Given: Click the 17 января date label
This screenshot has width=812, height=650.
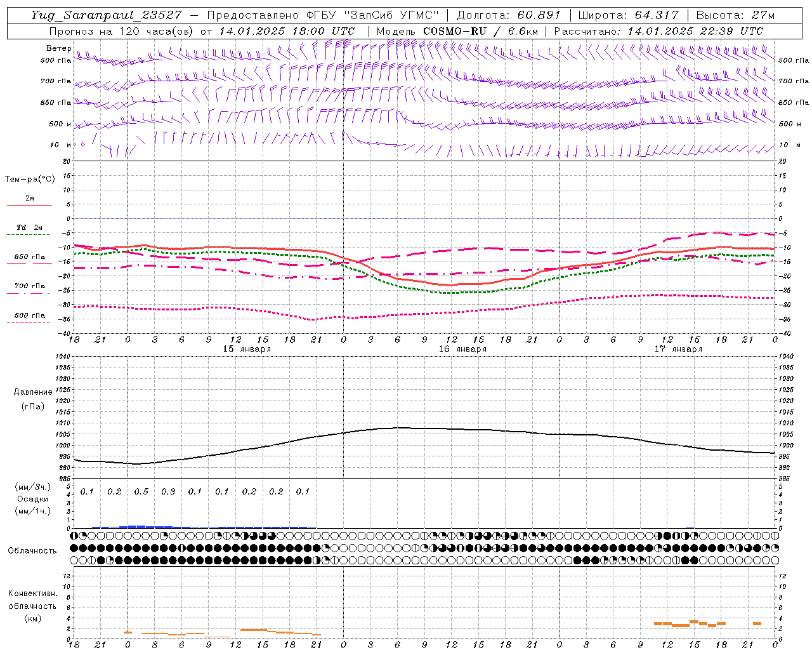Looking at the screenshot, I should [678, 349].
